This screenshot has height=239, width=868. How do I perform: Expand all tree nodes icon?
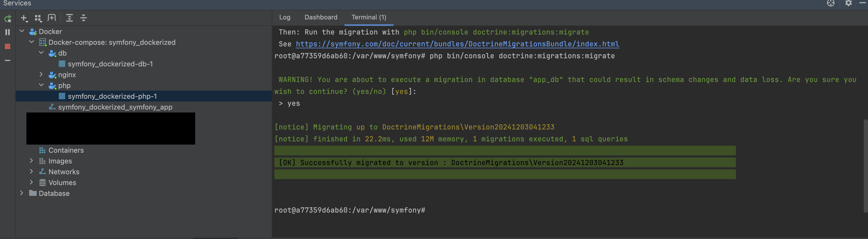tap(70, 18)
